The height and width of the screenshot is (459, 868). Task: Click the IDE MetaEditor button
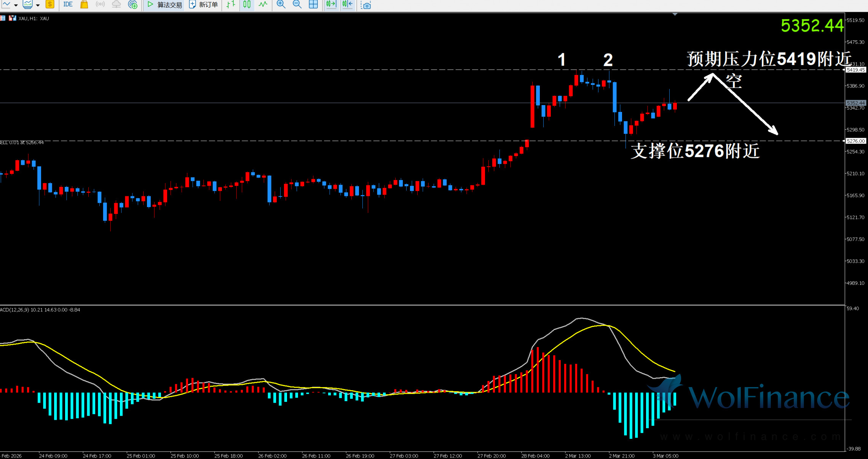coord(68,5)
